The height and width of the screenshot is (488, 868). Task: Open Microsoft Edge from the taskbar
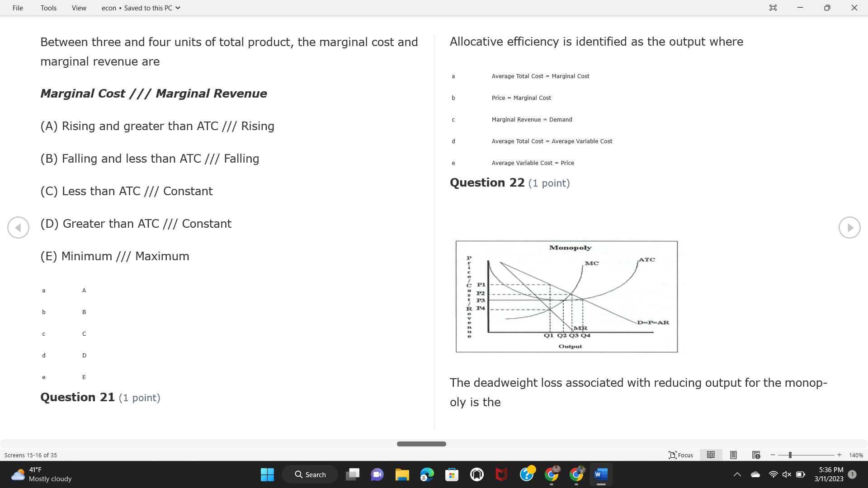[x=427, y=474]
